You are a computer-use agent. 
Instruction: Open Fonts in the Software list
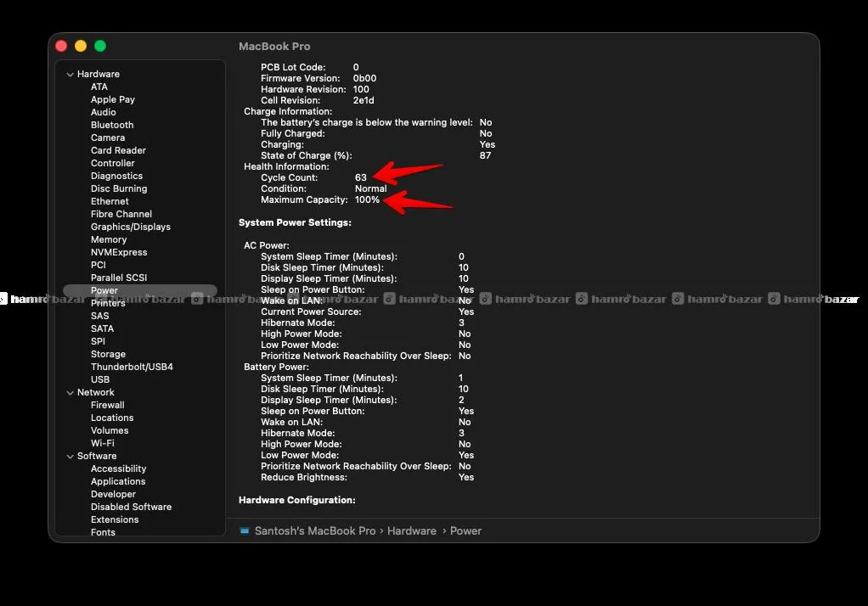tap(103, 532)
